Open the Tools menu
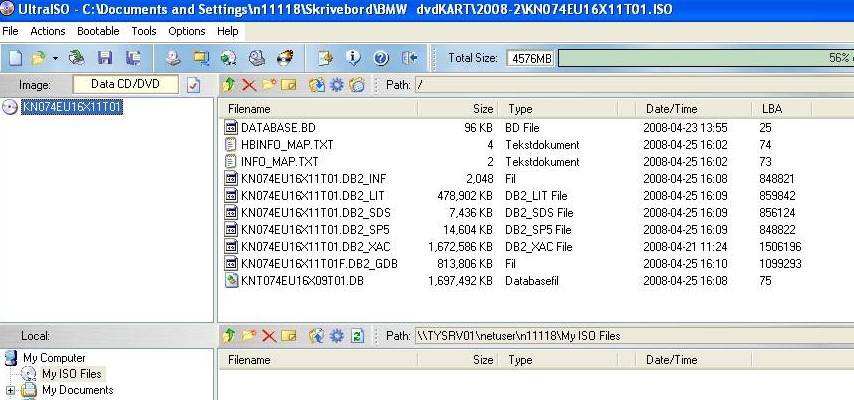 click(x=144, y=31)
